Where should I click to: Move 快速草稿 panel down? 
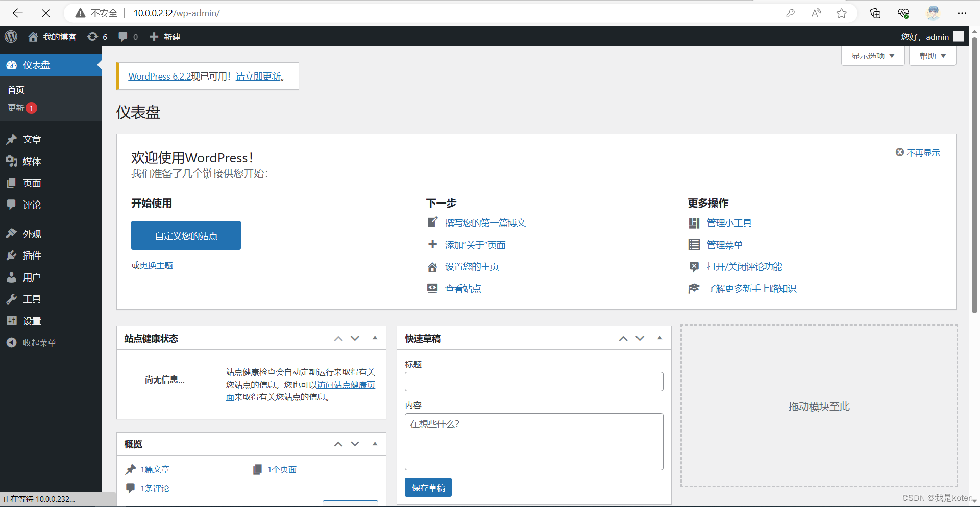[640, 338]
